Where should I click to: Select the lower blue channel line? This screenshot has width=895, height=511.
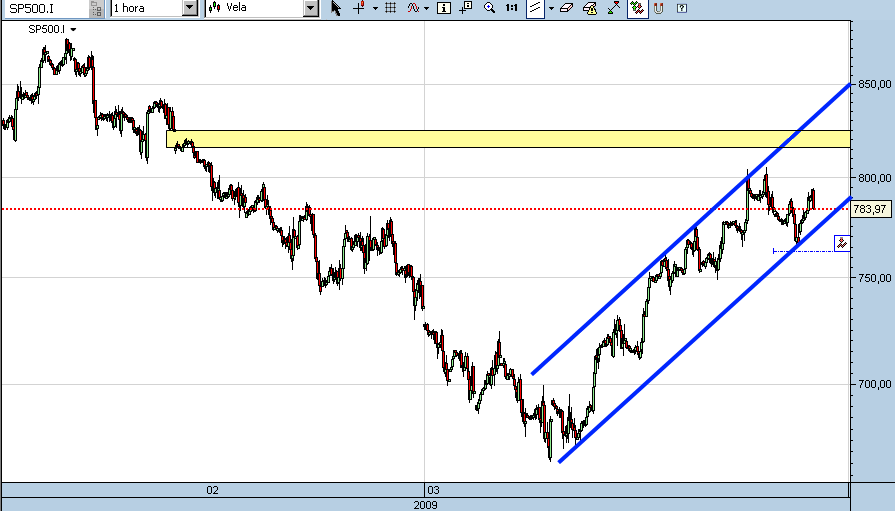tap(705, 330)
